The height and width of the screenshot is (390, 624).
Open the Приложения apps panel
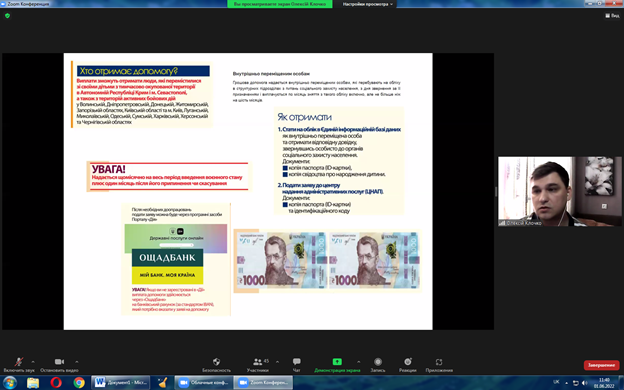[x=439, y=365]
